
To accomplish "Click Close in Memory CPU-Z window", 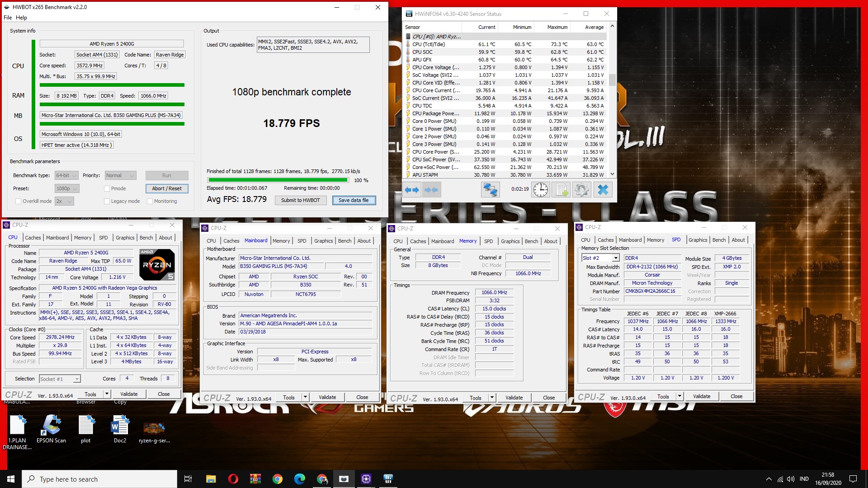I will [x=549, y=398].
